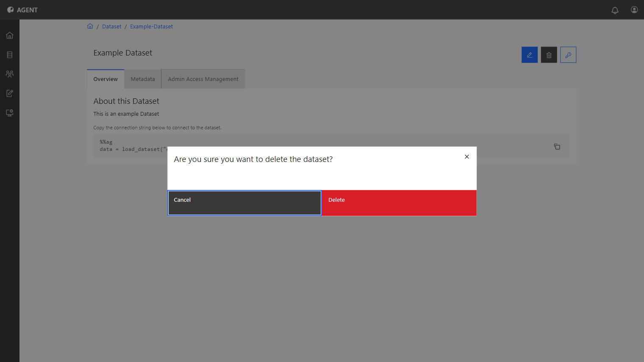Image resolution: width=644 pixels, height=362 pixels.
Task: Open the user profile avatar menu
Action: point(634,10)
